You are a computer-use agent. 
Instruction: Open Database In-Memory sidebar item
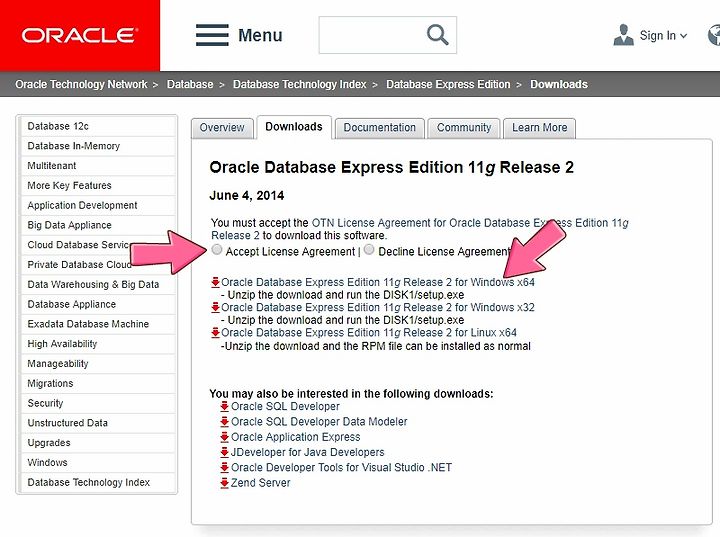pyautogui.click(x=98, y=146)
